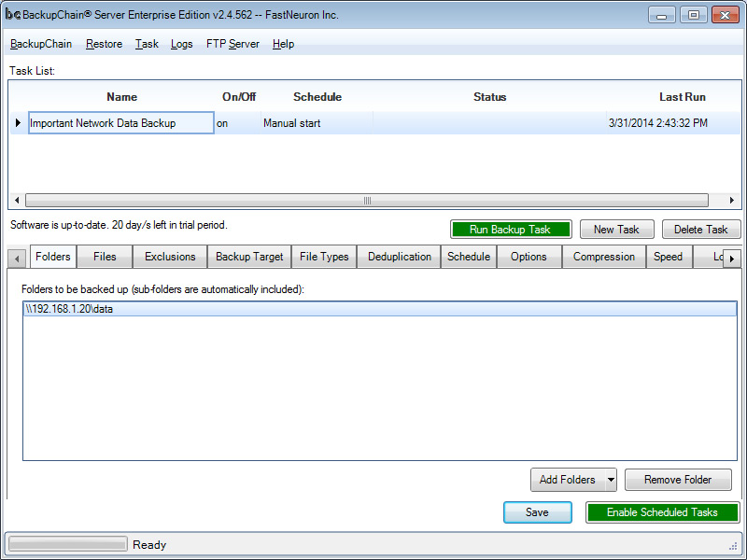Switch to the Speed tab

pos(668,257)
